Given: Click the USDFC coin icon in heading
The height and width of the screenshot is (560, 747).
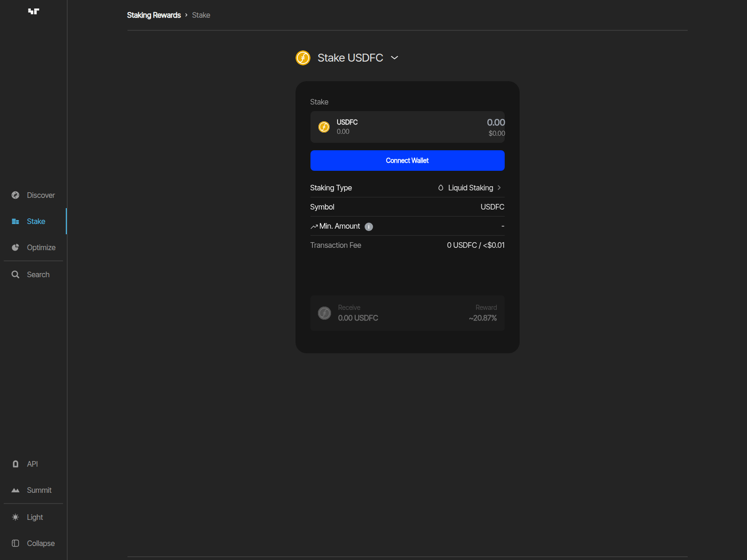Looking at the screenshot, I should click(303, 58).
